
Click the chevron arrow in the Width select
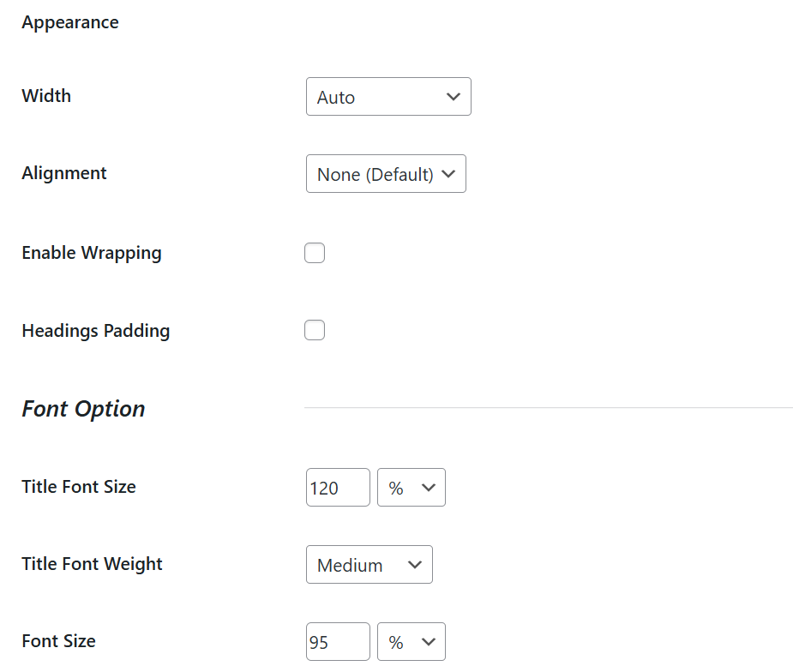click(454, 97)
